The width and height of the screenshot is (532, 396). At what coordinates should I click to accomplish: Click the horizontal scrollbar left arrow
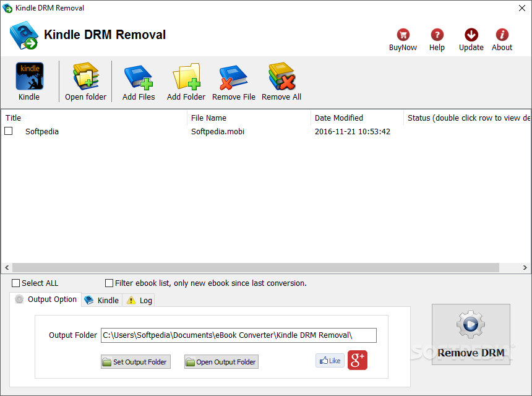pyautogui.click(x=7, y=268)
